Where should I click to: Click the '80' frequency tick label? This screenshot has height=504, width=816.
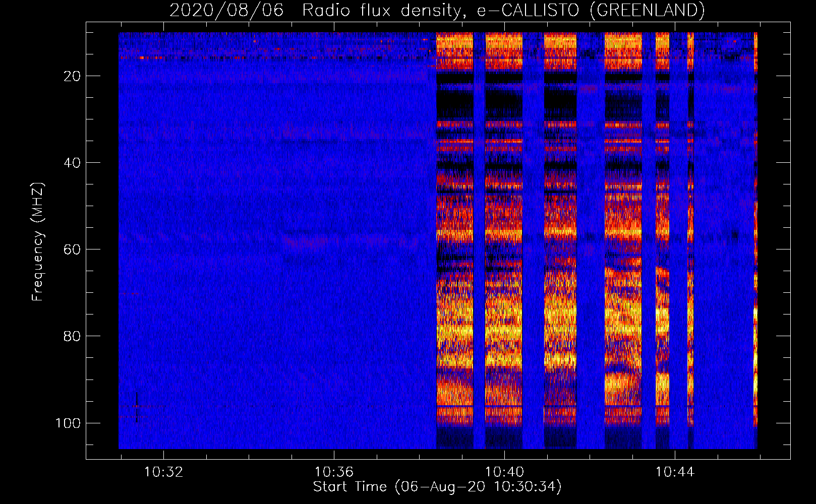point(72,336)
